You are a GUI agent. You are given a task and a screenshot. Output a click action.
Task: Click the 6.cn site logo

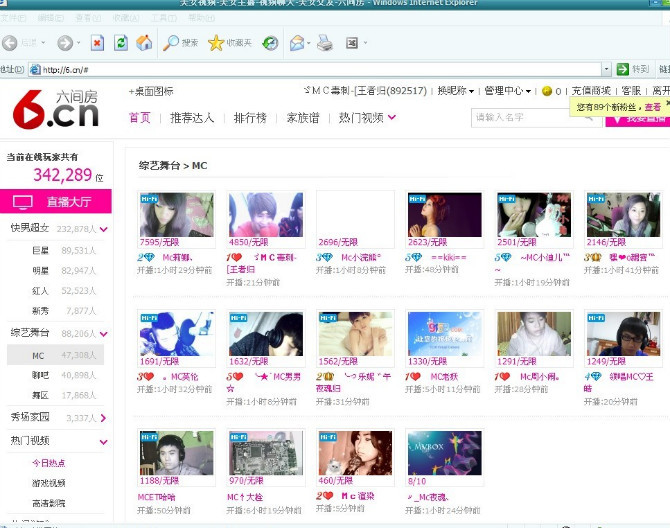56,109
